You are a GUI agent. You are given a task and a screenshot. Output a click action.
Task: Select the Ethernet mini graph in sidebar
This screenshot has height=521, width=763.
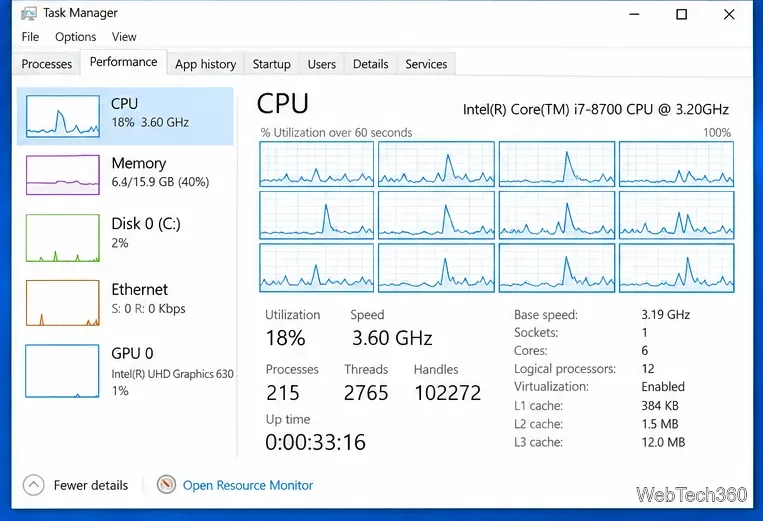coord(63,303)
